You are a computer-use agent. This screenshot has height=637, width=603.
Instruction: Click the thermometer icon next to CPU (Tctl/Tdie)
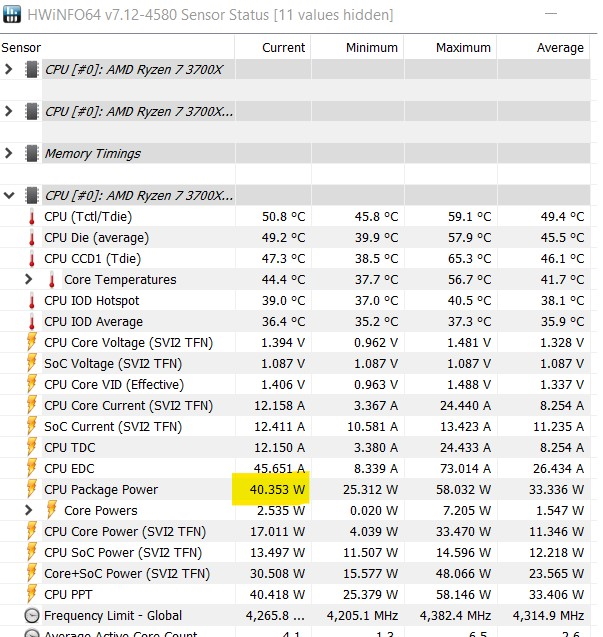point(32,217)
